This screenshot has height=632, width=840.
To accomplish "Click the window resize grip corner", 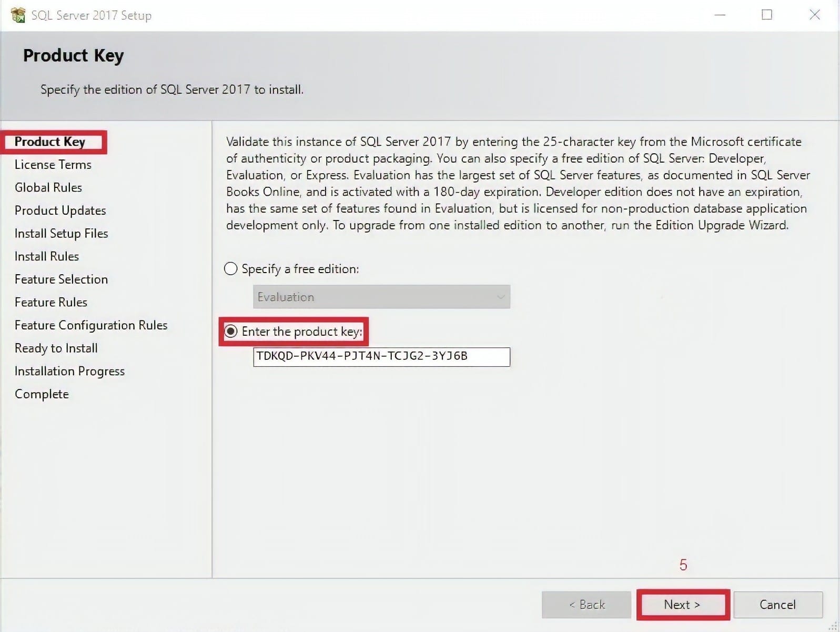I will [833, 626].
